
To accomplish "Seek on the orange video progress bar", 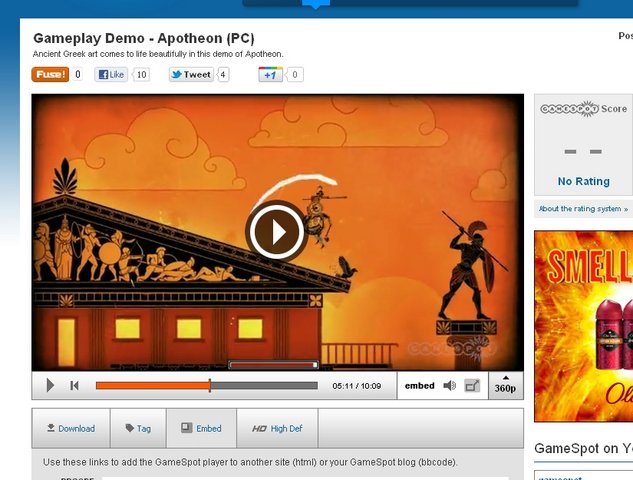I will pyautogui.click(x=207, y=386).
